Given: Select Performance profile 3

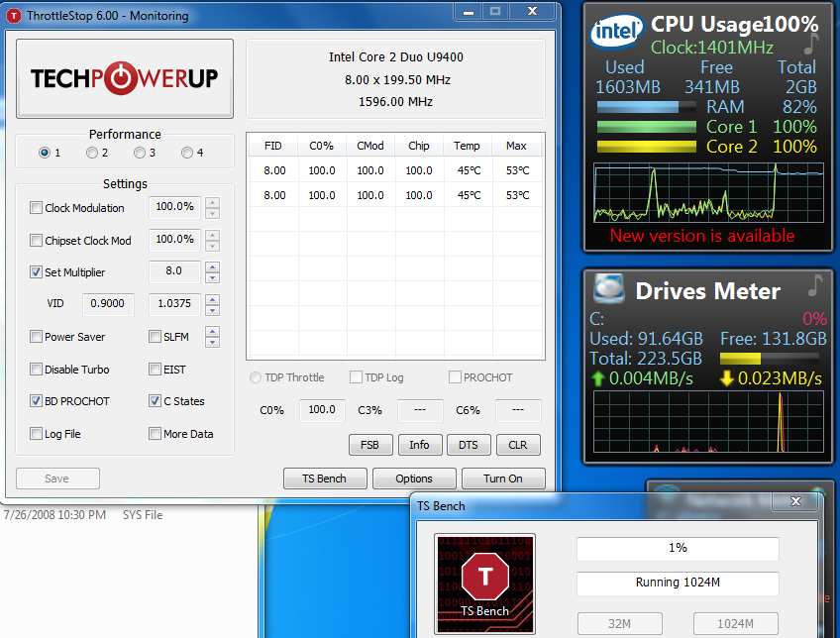Looking at the screenshot, I should 140,153.
